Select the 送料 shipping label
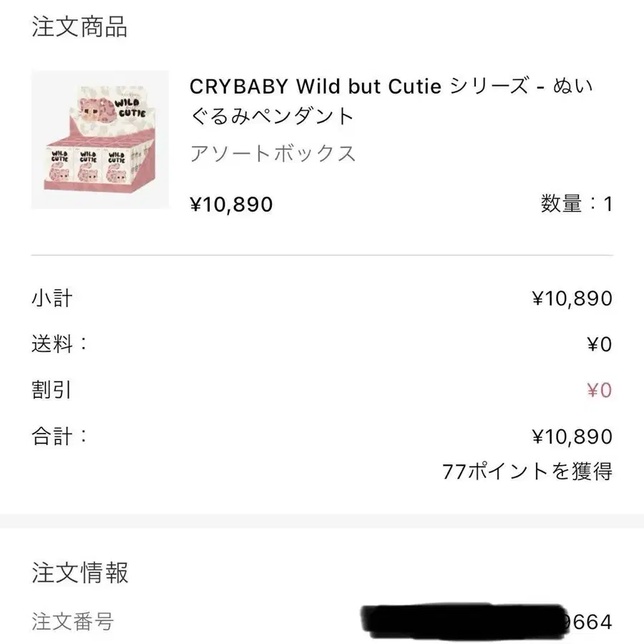The image size is (644, 644). coord(59,343)
